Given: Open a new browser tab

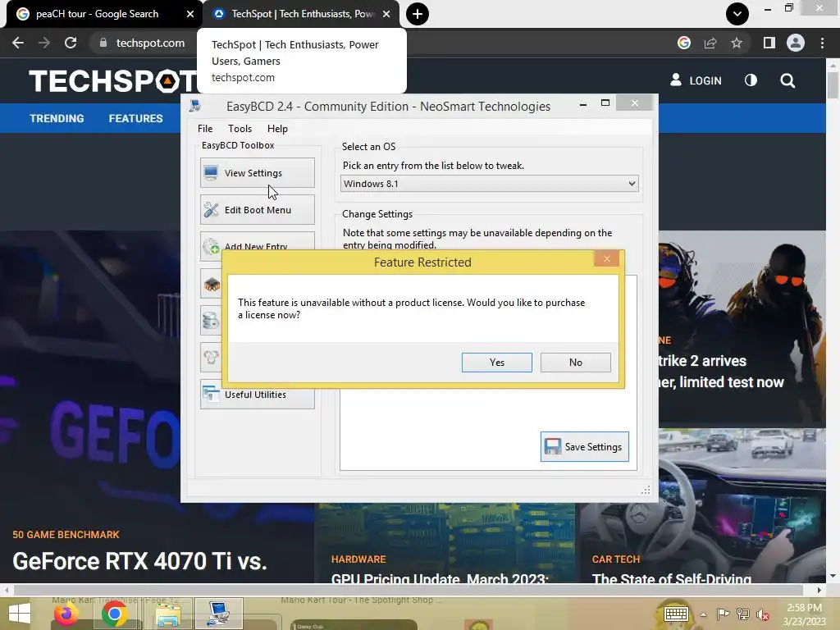Looking at the screenshot, I should coord(418,14).
